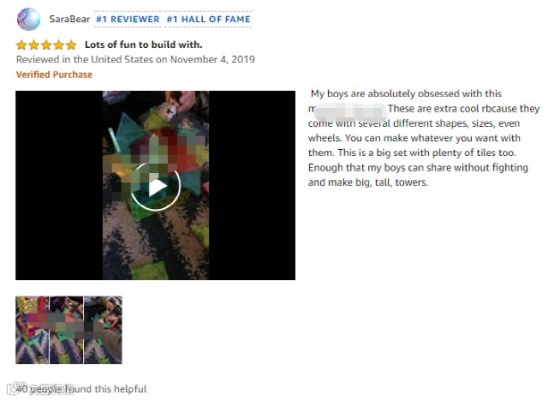Select the fourth gold star of the rating
Screen dimensions: 554x401
[x=59, y=45]
